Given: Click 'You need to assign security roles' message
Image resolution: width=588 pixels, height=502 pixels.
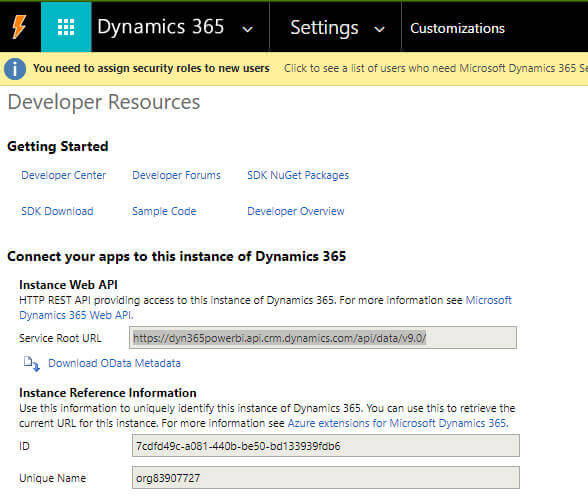Looking at the screenshot, I should pyautogui.click(x=151, y=68).
